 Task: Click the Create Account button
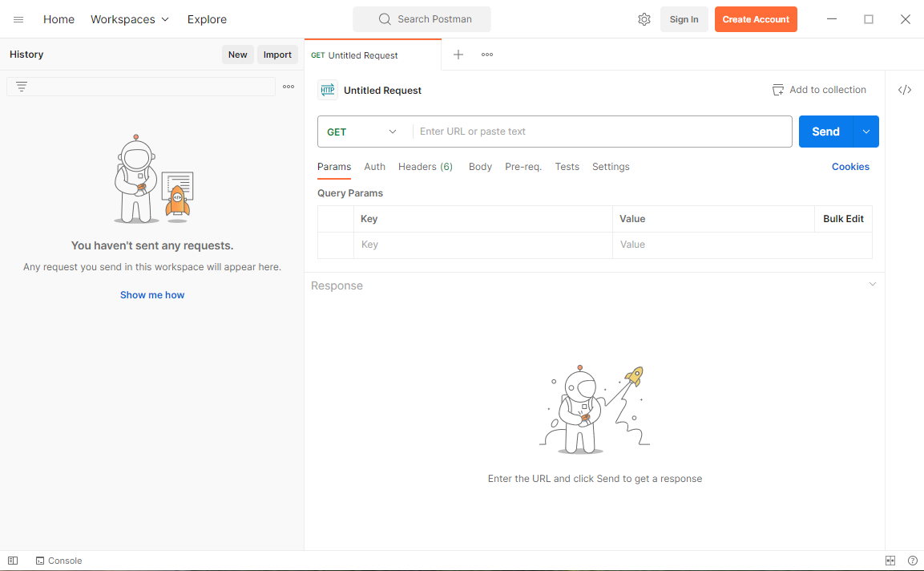coord(756,19)
